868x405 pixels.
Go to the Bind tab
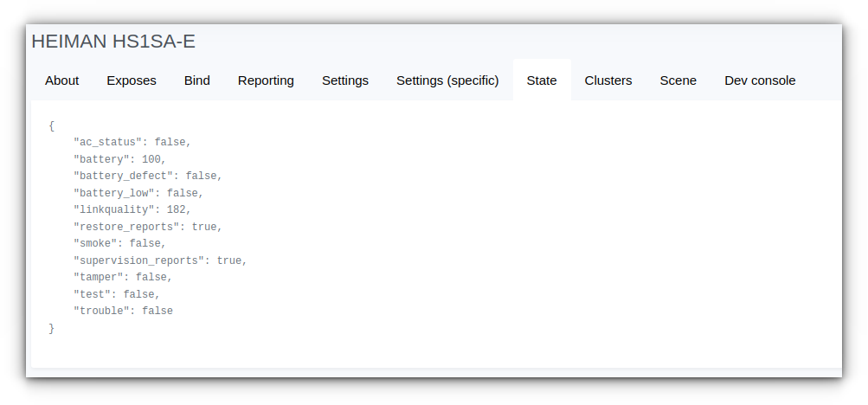coord(197,80)
